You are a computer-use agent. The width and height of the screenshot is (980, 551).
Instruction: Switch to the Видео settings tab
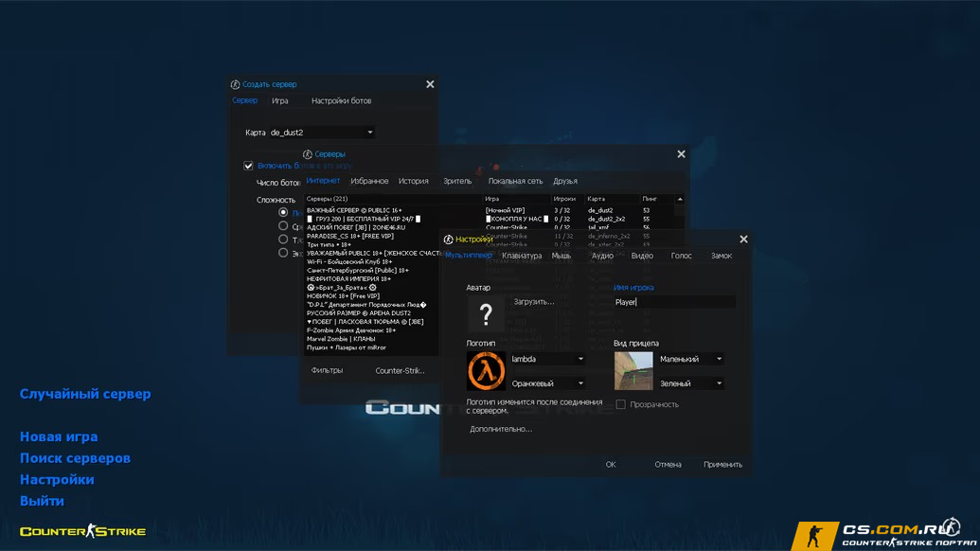pyautogui.click(x=642, y=256)
